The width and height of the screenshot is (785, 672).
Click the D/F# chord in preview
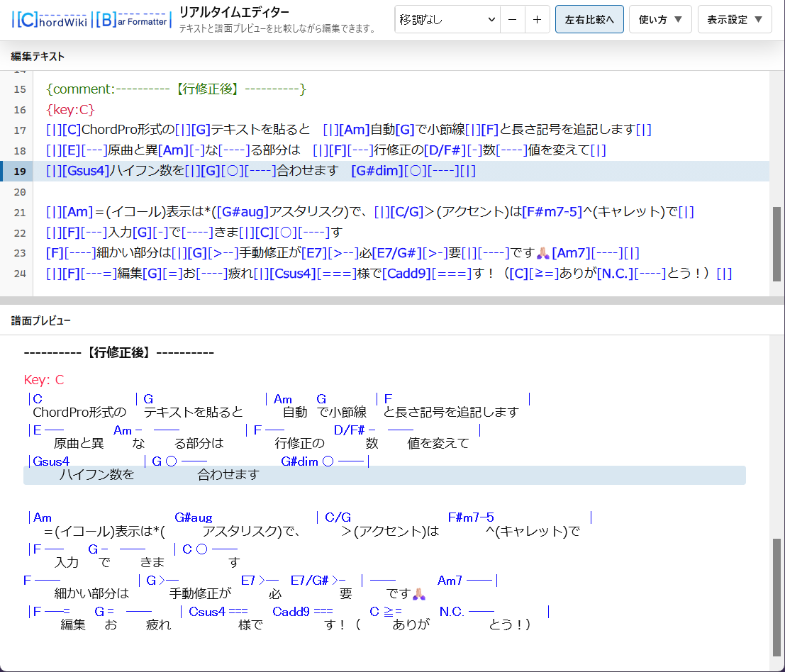pos(350,430)
